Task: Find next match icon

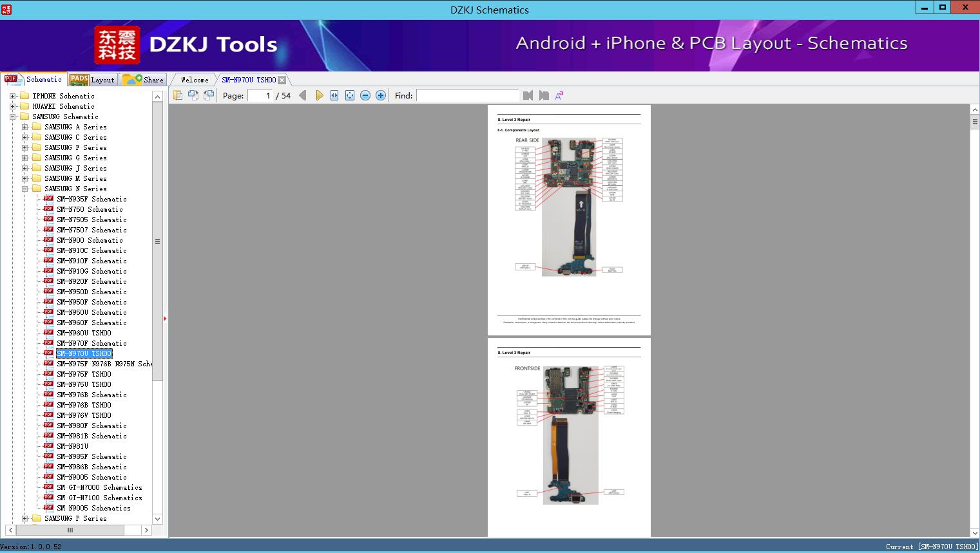Action: (x=544, y=95)
